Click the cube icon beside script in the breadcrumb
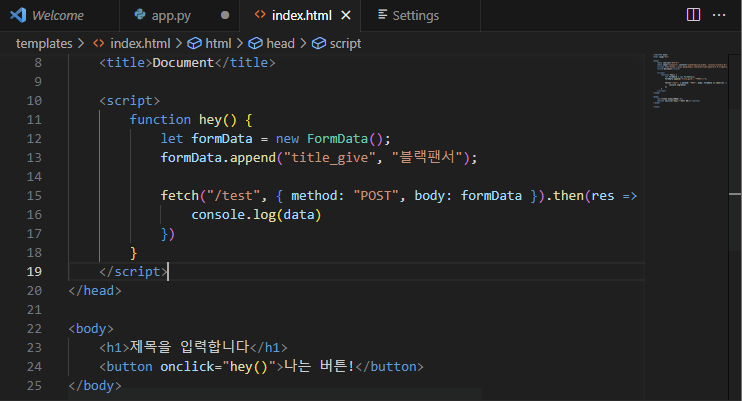The height and width of the screenshot is (401, 742). point(319,44)
